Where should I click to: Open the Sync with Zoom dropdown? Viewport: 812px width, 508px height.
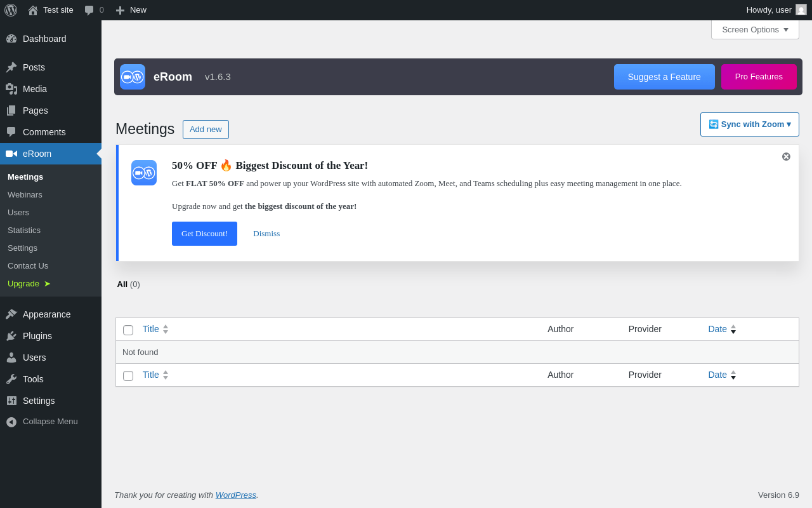point(749,124)
